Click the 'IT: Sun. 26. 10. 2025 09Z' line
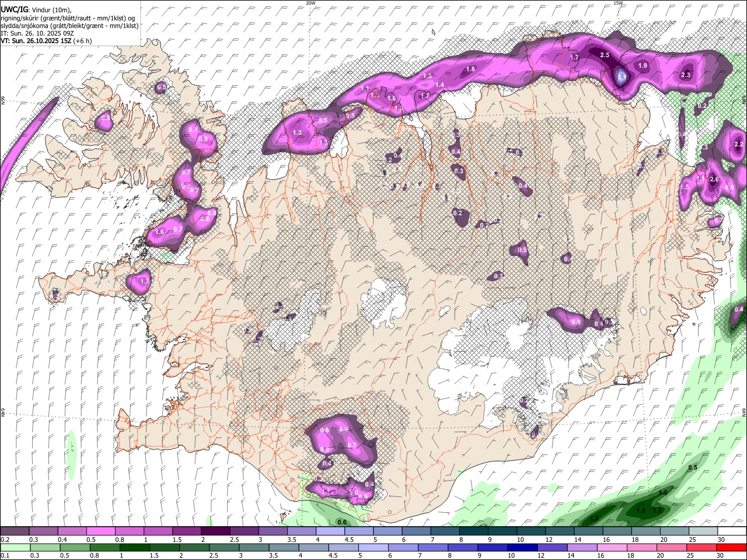The width and height of the screenshot is (747, 560). [x=37, y=33]
